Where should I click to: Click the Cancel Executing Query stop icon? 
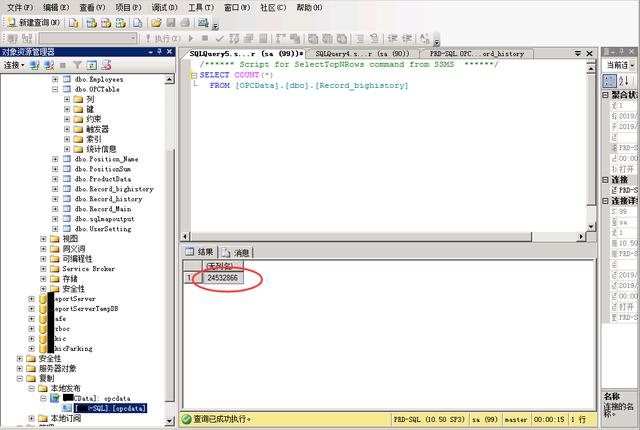tap(205, 38)
